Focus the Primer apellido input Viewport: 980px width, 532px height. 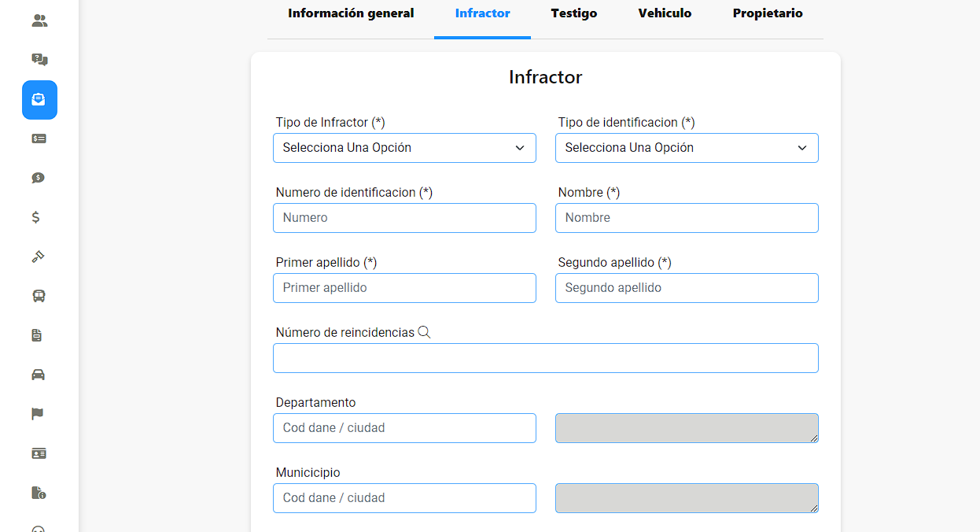(x=404, y=288)
